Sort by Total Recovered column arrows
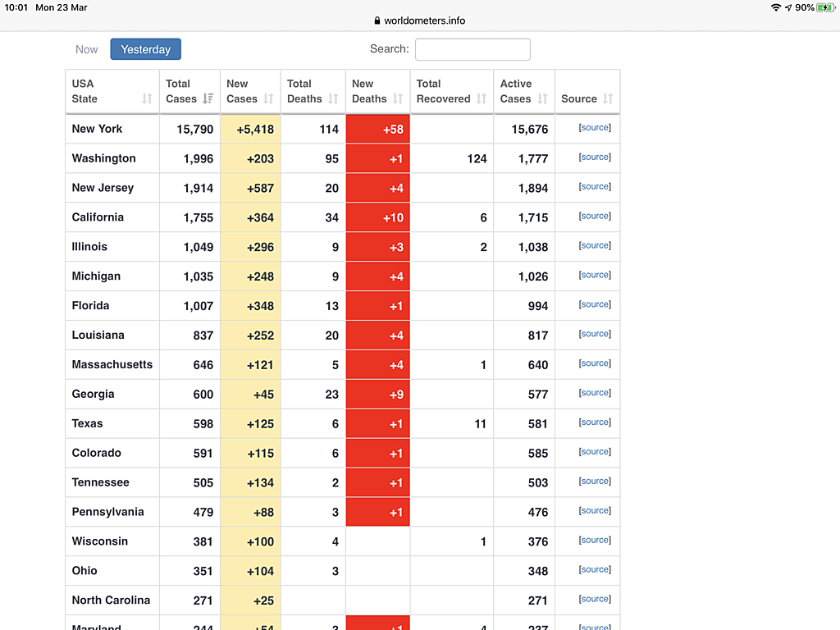Viewport: 840px width, 630px height. tap(482, 98)
